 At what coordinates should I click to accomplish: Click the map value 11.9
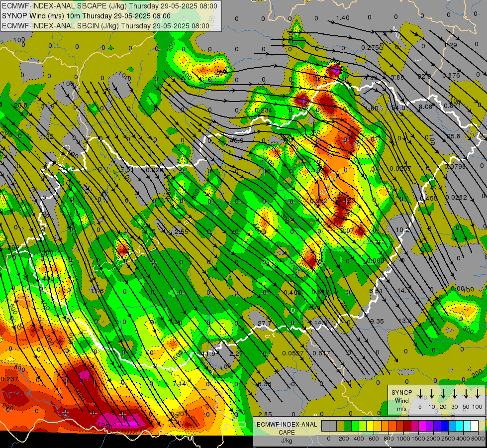208,354
